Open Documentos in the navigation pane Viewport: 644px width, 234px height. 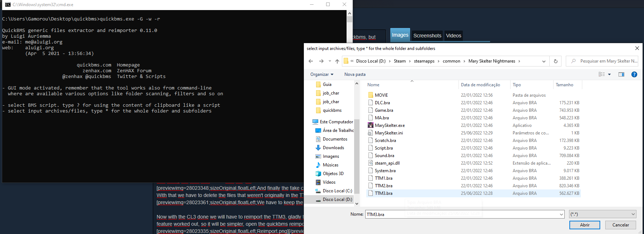tap(335, 139)
